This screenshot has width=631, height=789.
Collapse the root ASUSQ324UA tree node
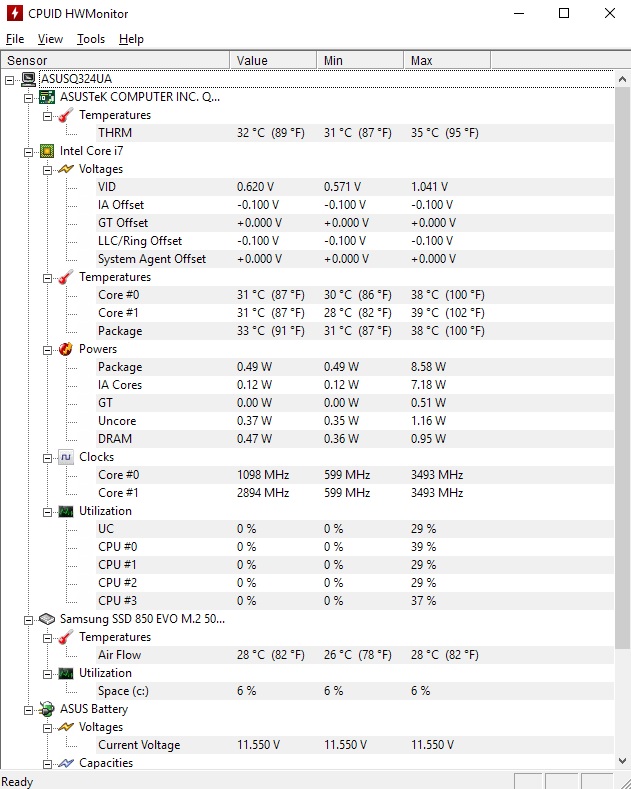pyautogui.click(x=10, y=80)
